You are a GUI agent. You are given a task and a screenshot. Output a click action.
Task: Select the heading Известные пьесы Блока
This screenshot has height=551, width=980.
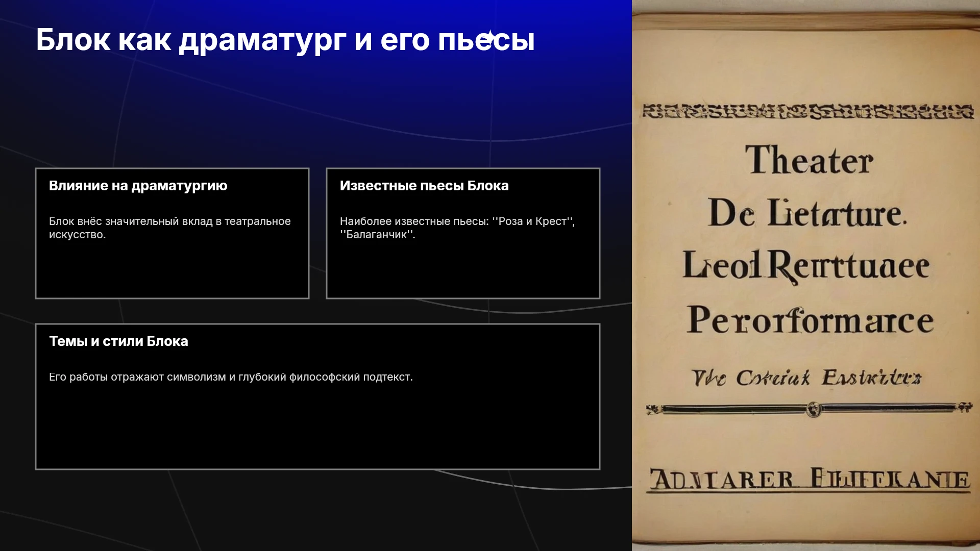point(424,186)
